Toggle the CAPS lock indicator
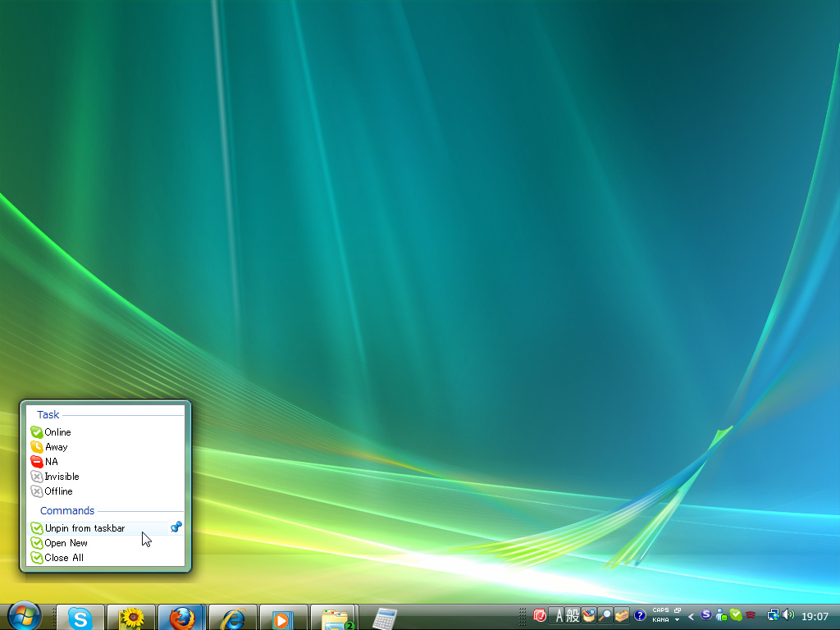Image resolution: width=840 pixels, height=630 pixels. (x=660, y=610)
